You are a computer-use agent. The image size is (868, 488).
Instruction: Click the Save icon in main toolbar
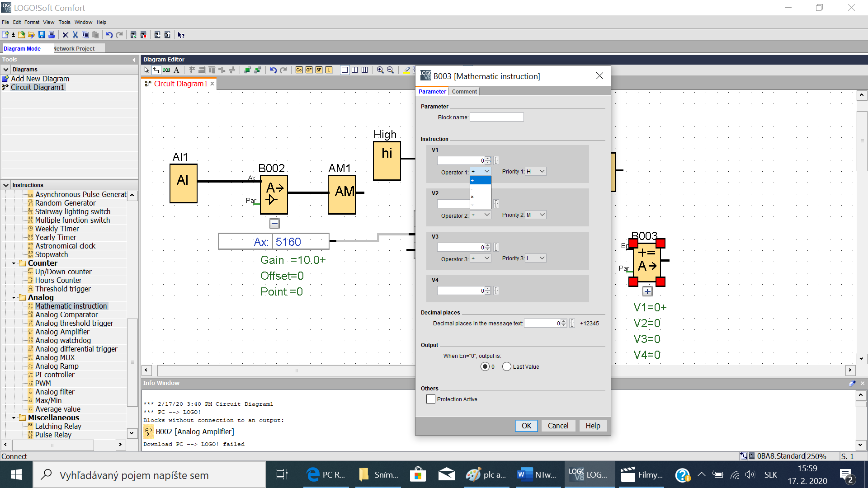42,35
